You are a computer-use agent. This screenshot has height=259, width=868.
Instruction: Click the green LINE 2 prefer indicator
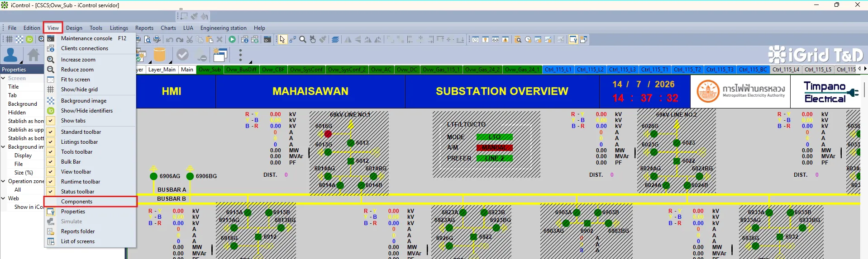click(495, 158)
